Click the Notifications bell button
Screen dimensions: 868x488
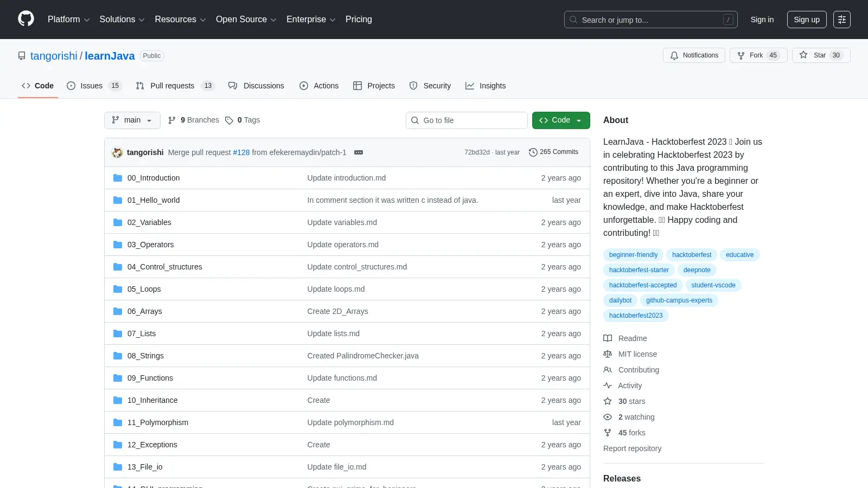[694, 55]
